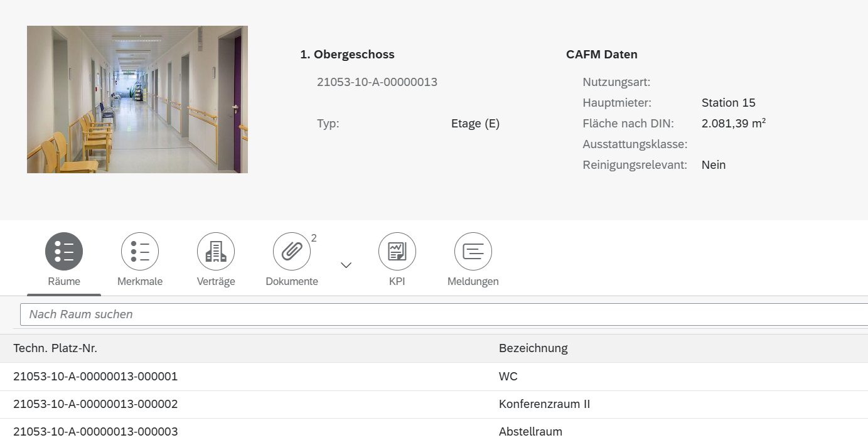Click the Bezeichnung column header
Viewport: 868px width, 445px height.
(x=533, y=348)
